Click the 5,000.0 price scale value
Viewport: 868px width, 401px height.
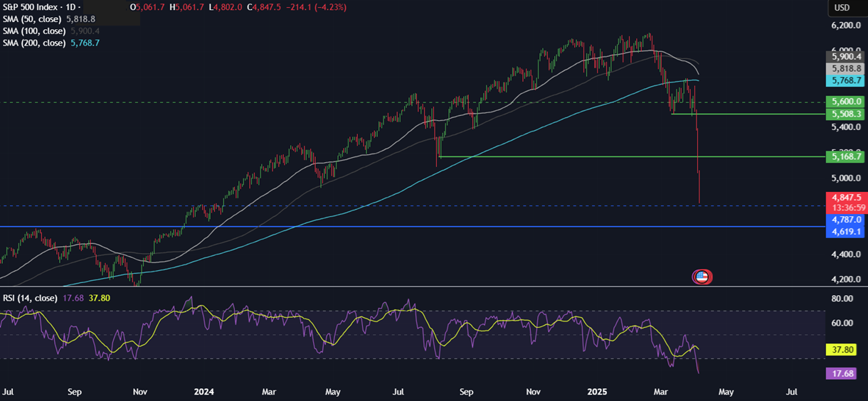point(845,178)
